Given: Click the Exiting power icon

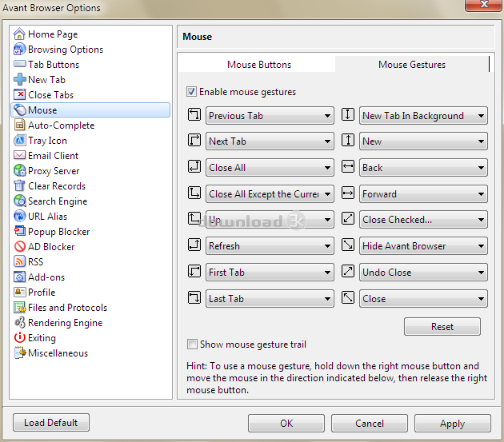Looking at the screenshot, I should pos(20,338).
